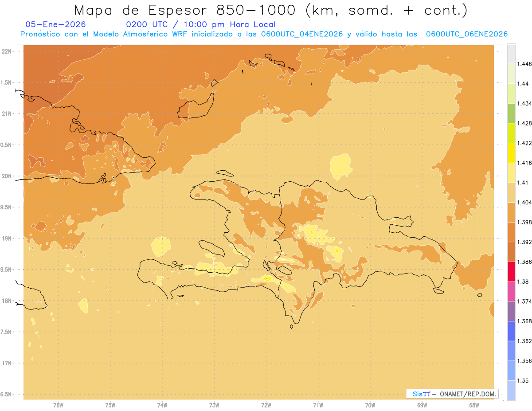Click the 'Sis – ONAMET/REP.DOM.' credit box
The width and height of the screenshot is (532, 411).
(452, 393)
